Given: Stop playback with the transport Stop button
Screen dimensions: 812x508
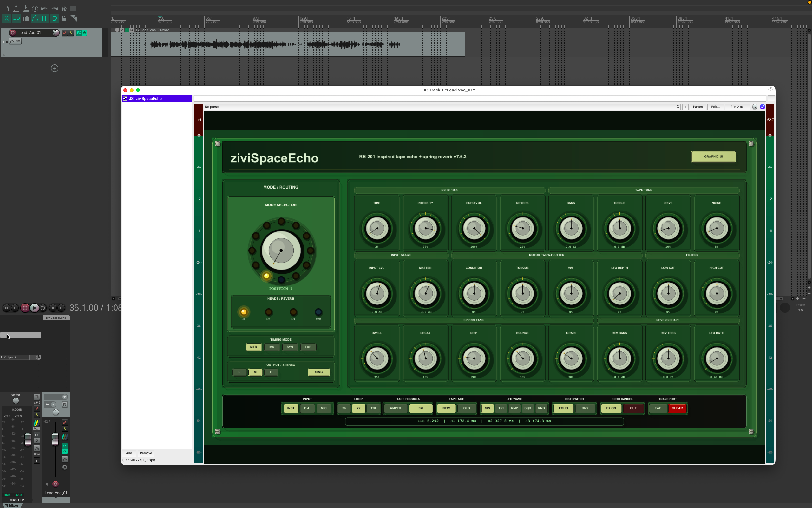Looking at the screenshot, I should click(x=53, y=308).
